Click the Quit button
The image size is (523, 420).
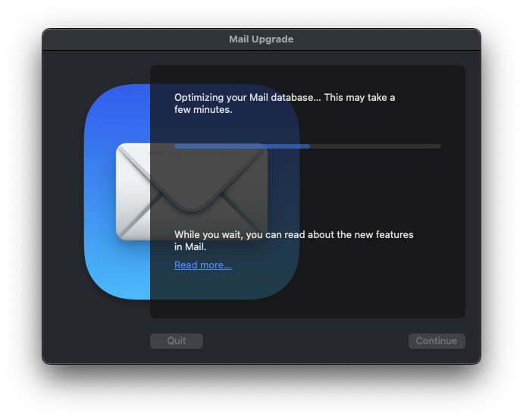[x=176, y=340]
